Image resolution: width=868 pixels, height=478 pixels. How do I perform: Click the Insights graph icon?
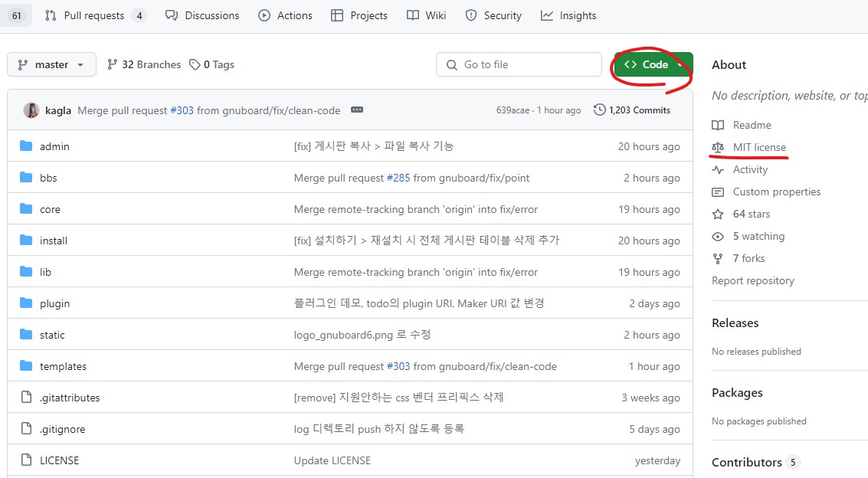[x=547, y=15]
